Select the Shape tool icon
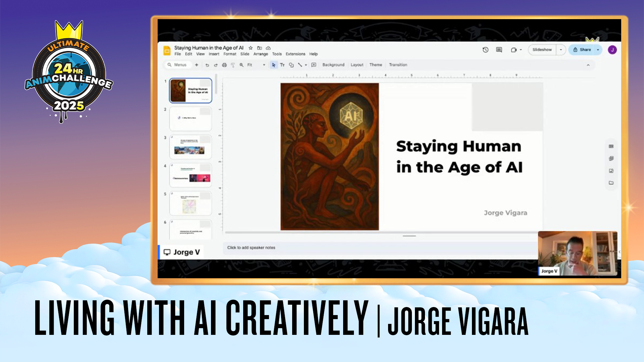 (291, 65)
